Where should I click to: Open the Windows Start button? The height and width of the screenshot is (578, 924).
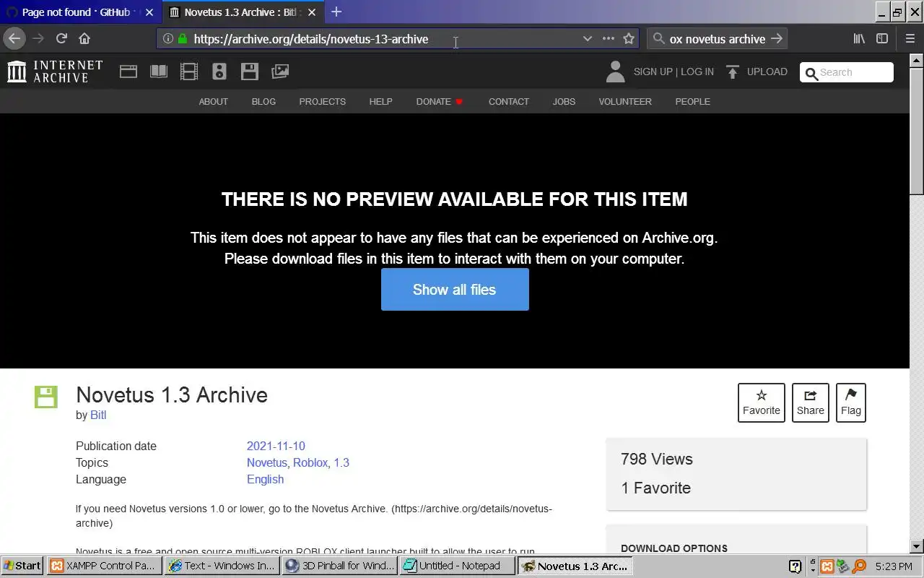22,566
